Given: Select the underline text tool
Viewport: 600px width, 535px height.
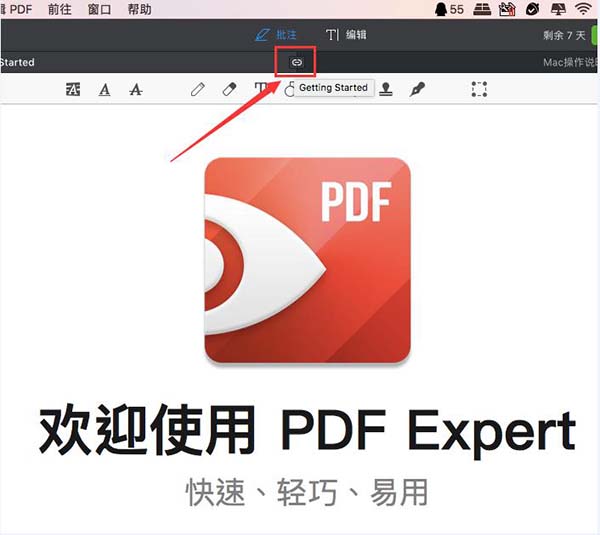Looking at the screenshot, I should (104, 90).
